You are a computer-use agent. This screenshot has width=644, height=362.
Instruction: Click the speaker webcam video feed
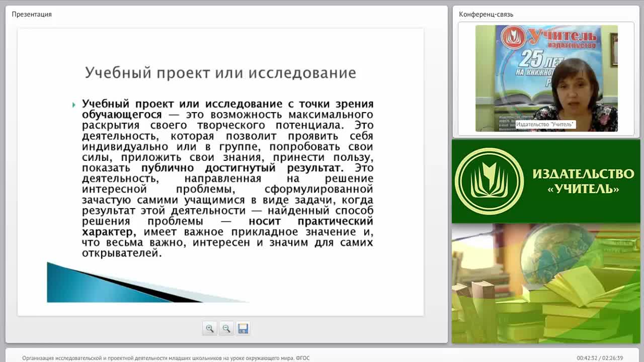(546, 78)
